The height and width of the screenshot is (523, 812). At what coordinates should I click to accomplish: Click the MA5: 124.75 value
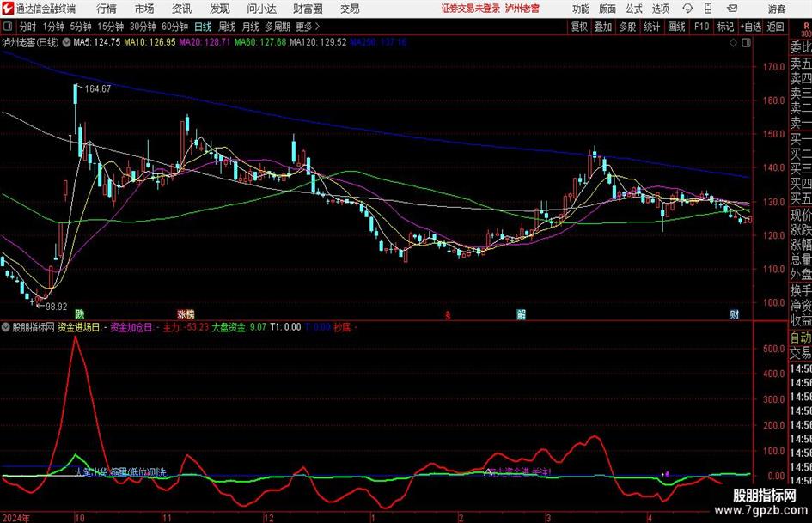click(x=97, y=42)
